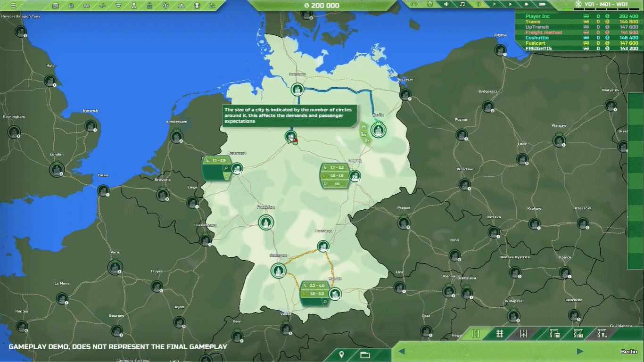644x362 pixels.
Task: Click the Munich 2.2 - 4.0 demand row
Action: [x=314, y=286]
